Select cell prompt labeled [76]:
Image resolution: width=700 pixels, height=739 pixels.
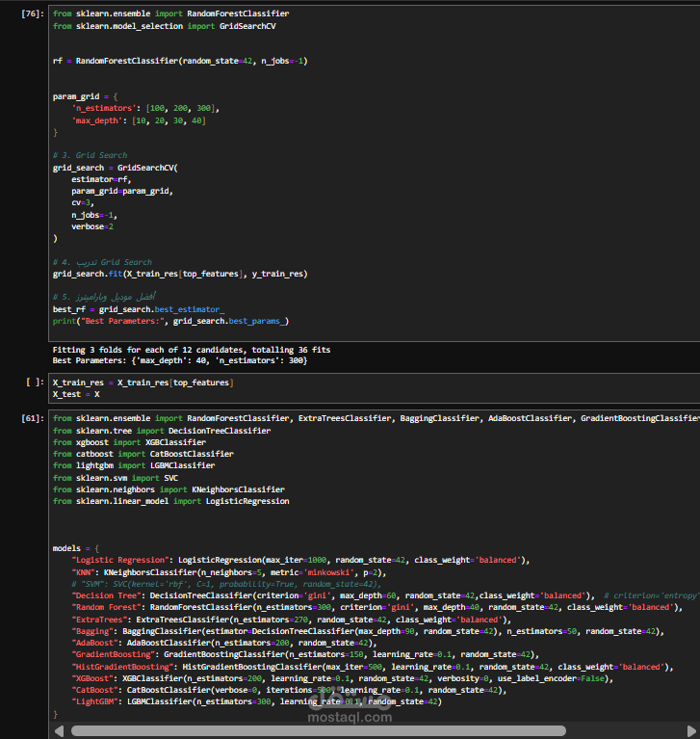tap(33, 13)
